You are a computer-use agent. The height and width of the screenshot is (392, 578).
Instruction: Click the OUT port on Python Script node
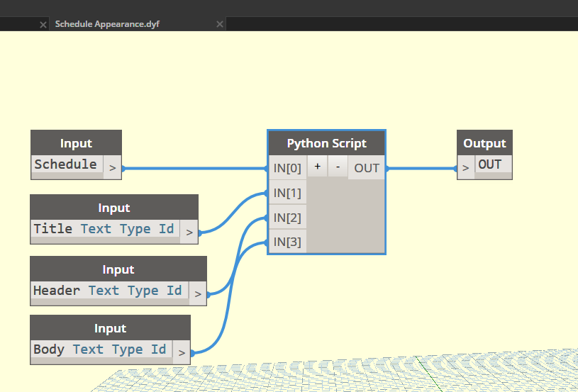[x=367, y=168]
